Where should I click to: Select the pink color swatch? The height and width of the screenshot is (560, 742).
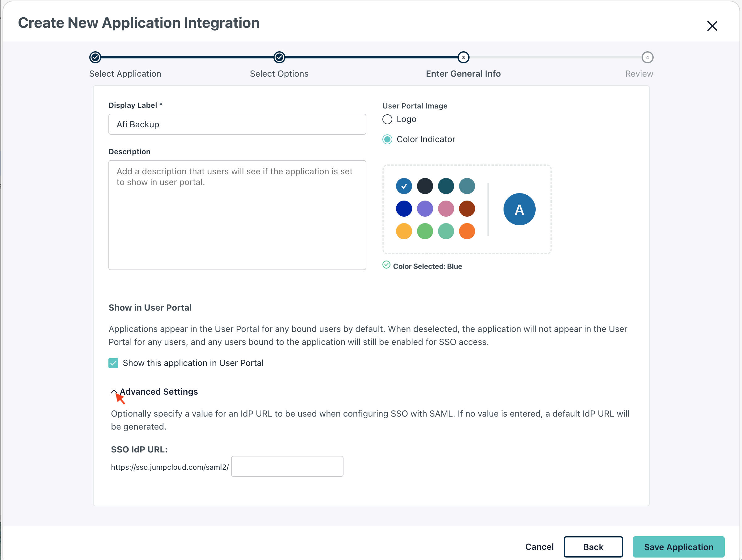pyautogui.click(x=446, y=209)
